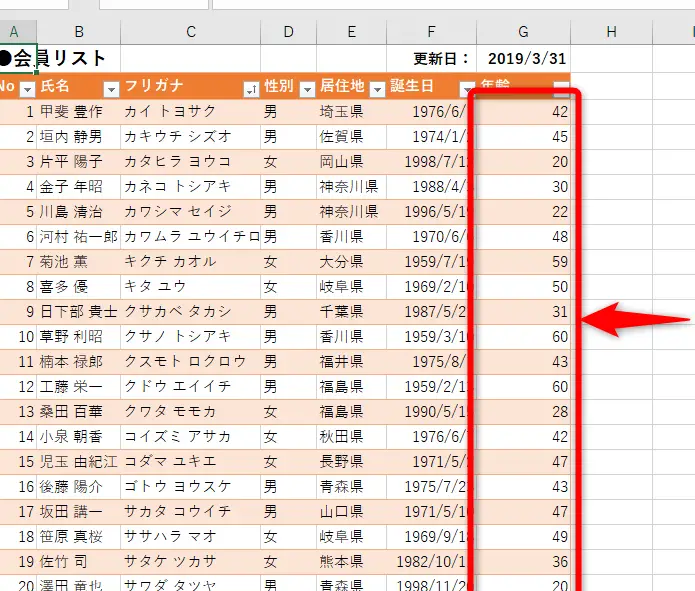The height and width of the screenshot is (591, 695).
Task: Select column A header
Action: [14, 32]
